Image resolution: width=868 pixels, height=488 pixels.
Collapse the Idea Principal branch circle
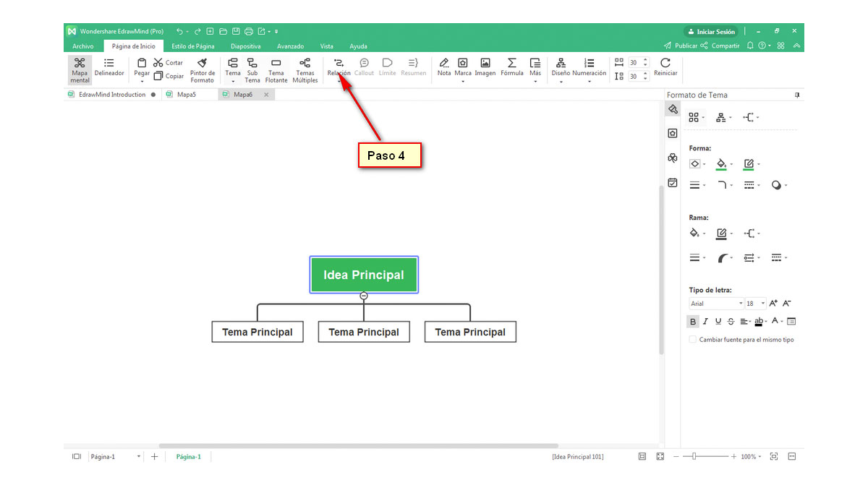point(364,296)
